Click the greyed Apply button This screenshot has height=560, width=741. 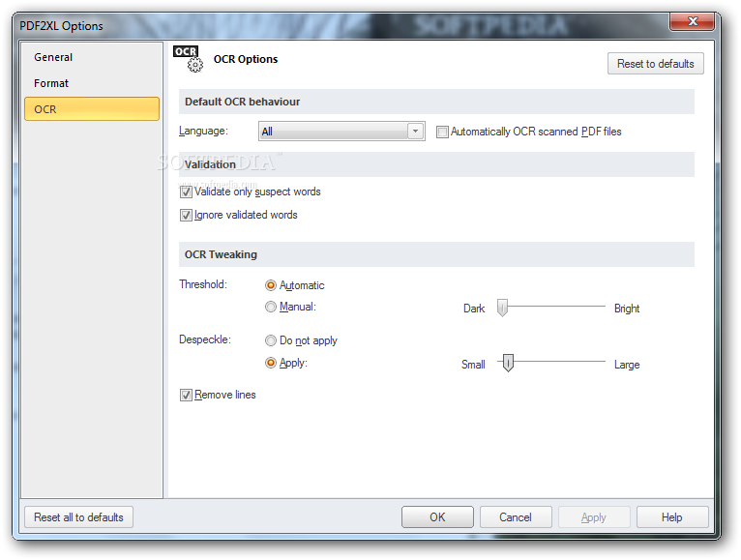coord(594,517)
